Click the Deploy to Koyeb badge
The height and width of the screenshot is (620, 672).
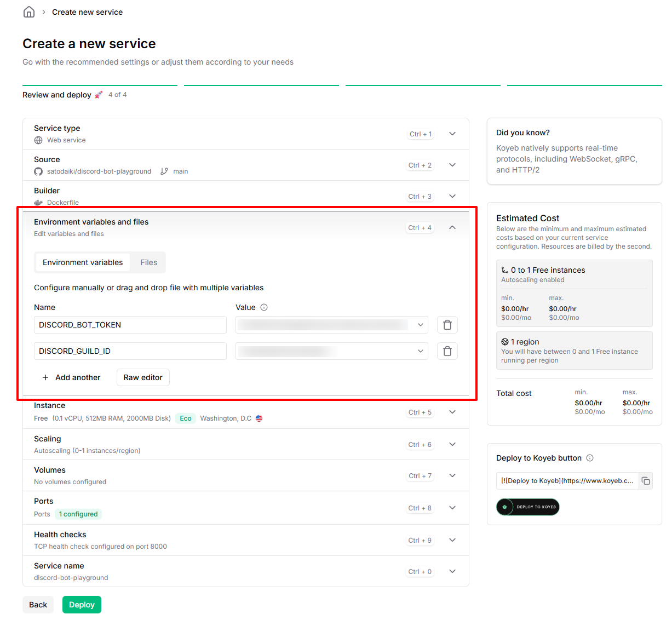pyautogui.click(x=527, y=507)
